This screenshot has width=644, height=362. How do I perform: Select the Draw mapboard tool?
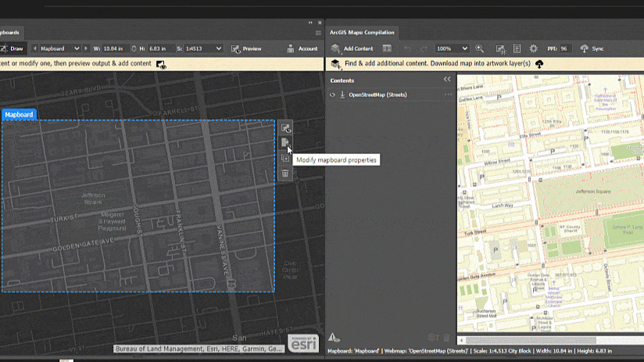click(x=13, y=48)
